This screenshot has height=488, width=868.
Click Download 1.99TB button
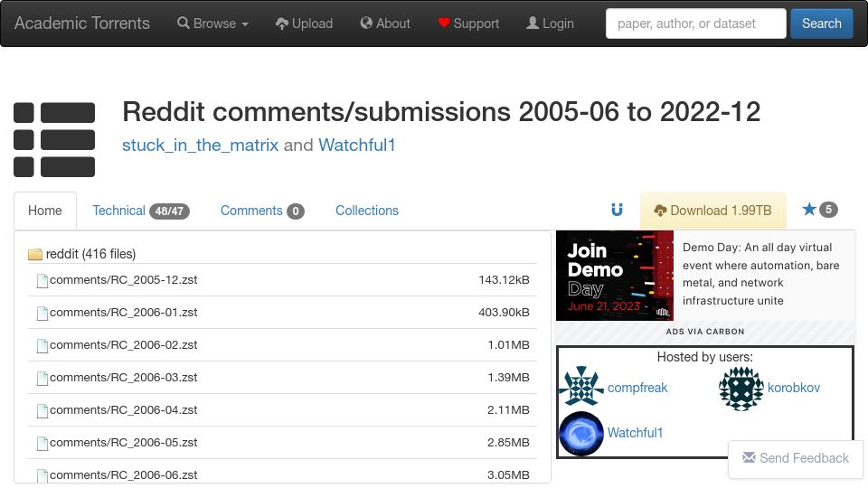click(x=713, y=211)
